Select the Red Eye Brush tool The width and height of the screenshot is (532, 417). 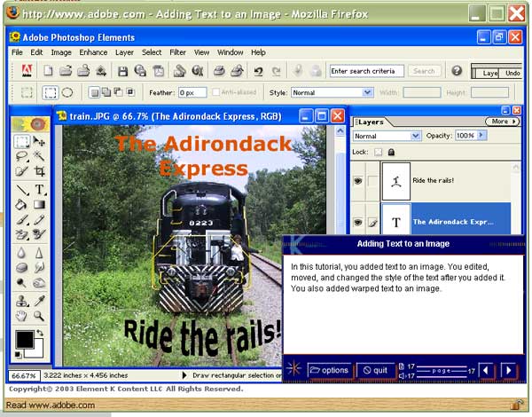pyautogui.click(x=39, y=234)
